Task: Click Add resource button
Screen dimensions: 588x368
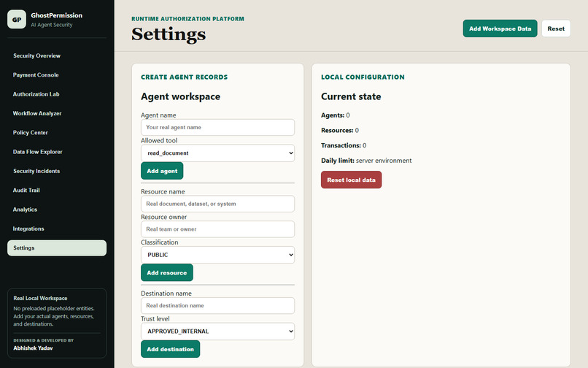Action: (x=167, y=272)
